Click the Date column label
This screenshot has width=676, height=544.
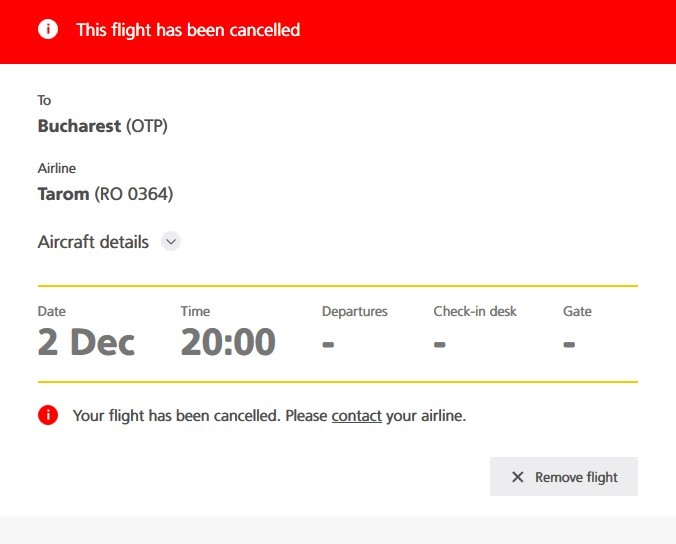click(52, 311)
